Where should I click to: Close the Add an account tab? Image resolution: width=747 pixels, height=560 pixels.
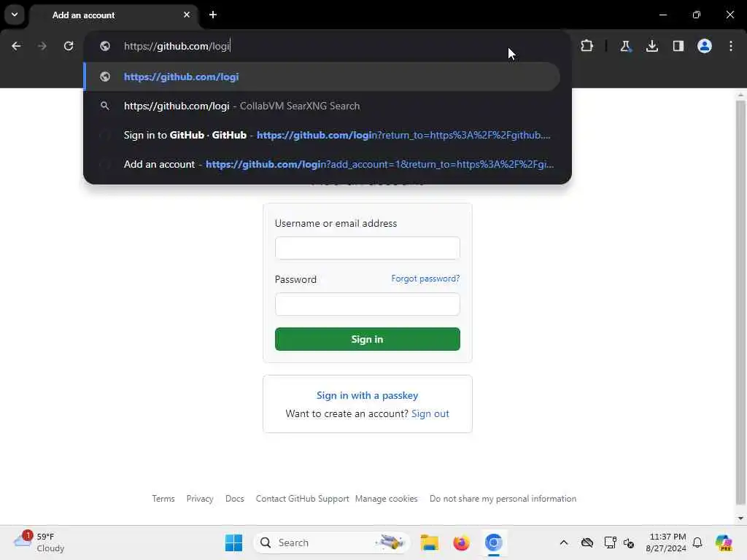pyautogui.click(x=187, y=15)
